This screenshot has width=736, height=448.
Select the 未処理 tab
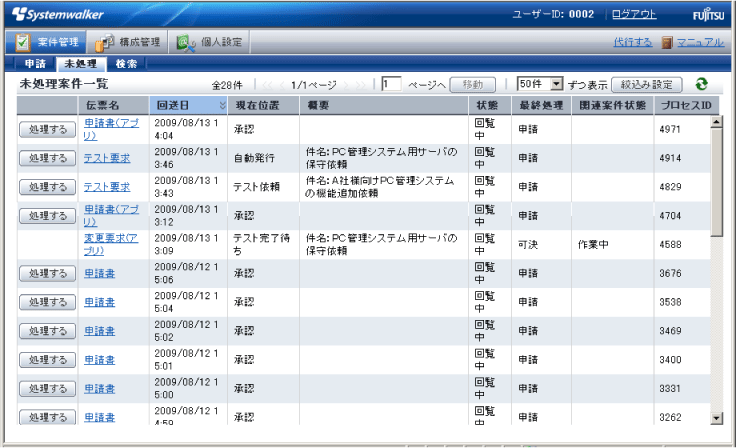(81, 64)
